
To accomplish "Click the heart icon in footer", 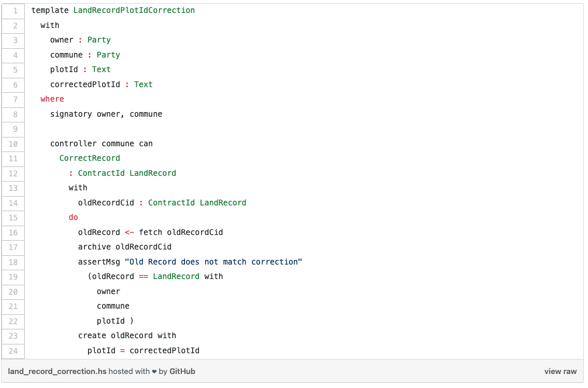I will (x=154, y=371).
